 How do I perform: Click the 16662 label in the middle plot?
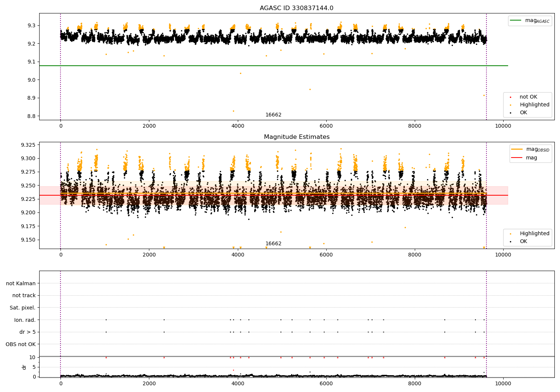pos(273,244)
